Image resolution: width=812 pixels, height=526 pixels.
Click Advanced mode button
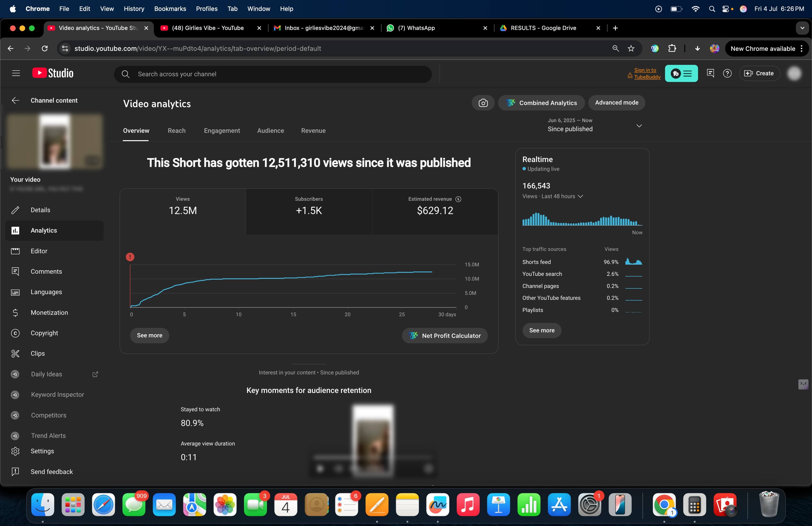(x=617, y=103)
